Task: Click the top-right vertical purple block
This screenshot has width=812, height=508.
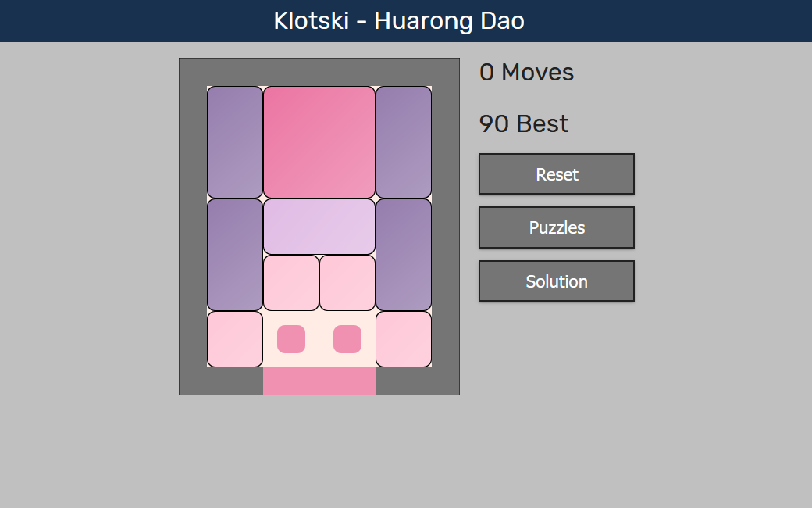Action: [403, 141]
